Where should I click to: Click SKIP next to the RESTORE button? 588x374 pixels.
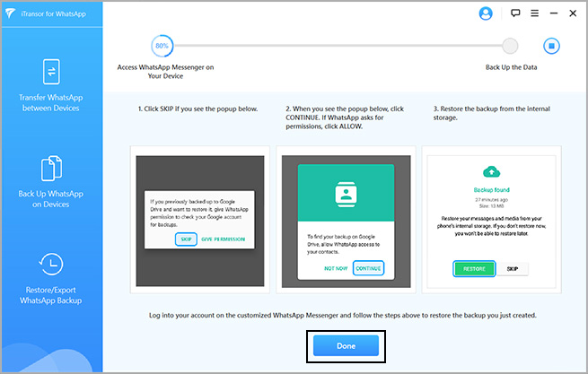tap(512, 268)
